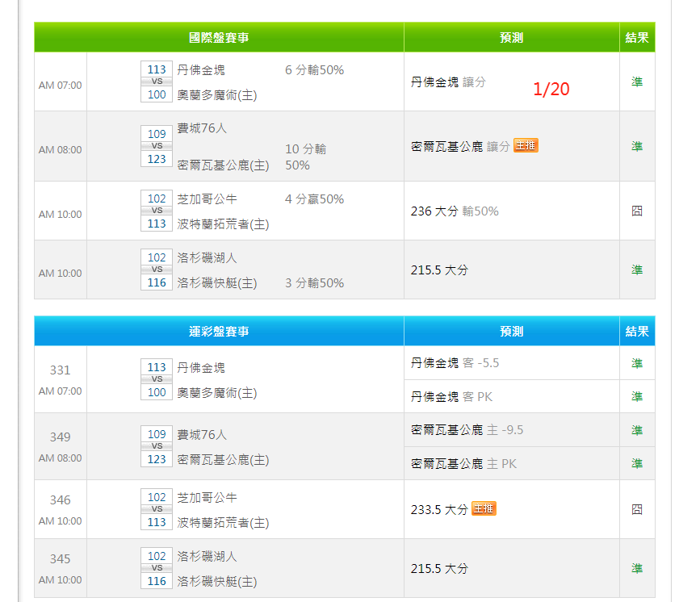Screen dimensions: 700x602
Task: Click the 準 result beside 密爾瓦基公鹿 主 -9.5
Action: 637,430
